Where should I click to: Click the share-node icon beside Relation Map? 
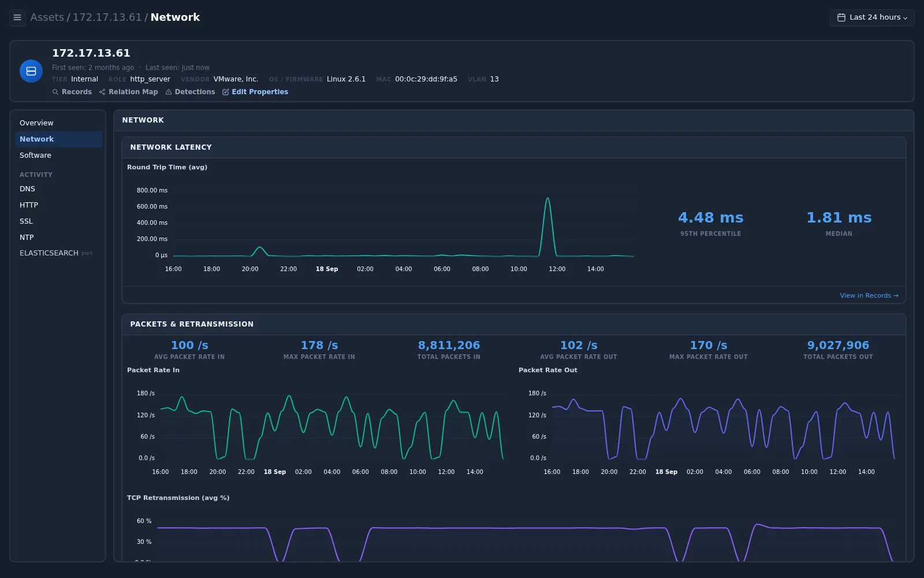pos(102,92)
